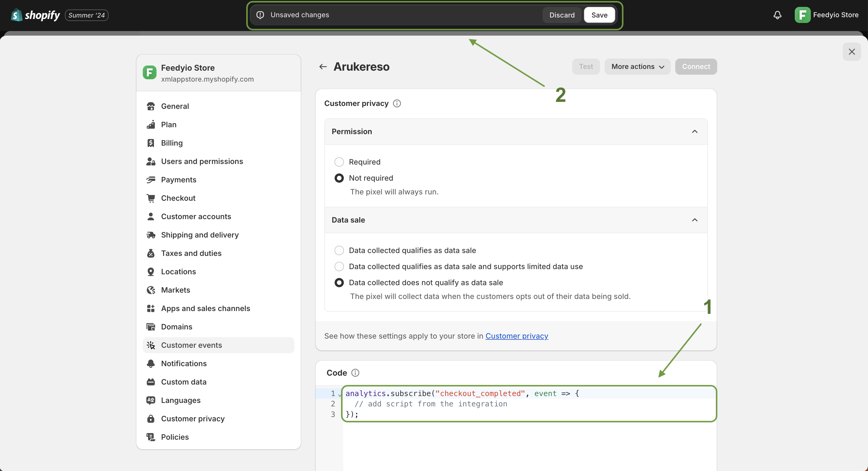Viewport: 868px width, 471px height.
Task: Select 'does not qualify as data sale' option
Action: tap(339, 282)
